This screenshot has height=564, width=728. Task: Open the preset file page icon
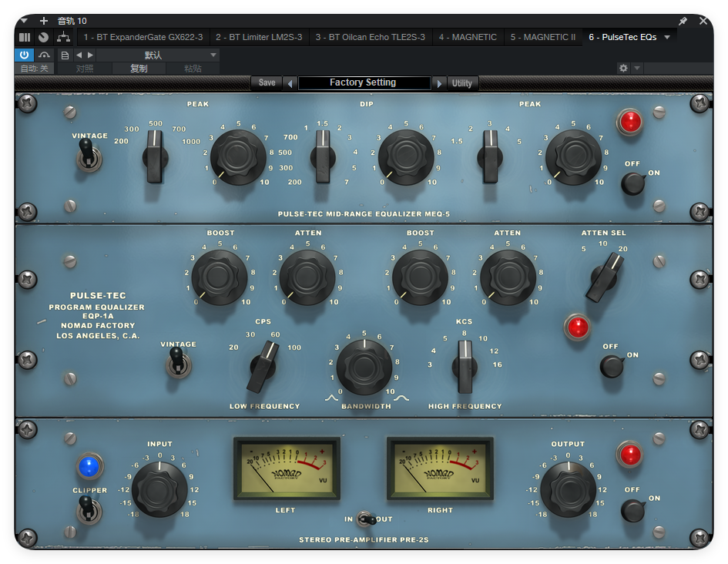[x=65, y=55]
